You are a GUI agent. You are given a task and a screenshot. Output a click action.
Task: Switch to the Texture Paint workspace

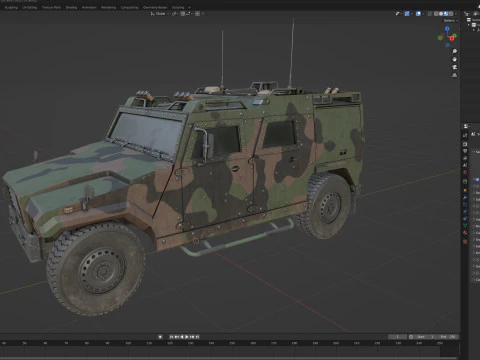(51, 7)
